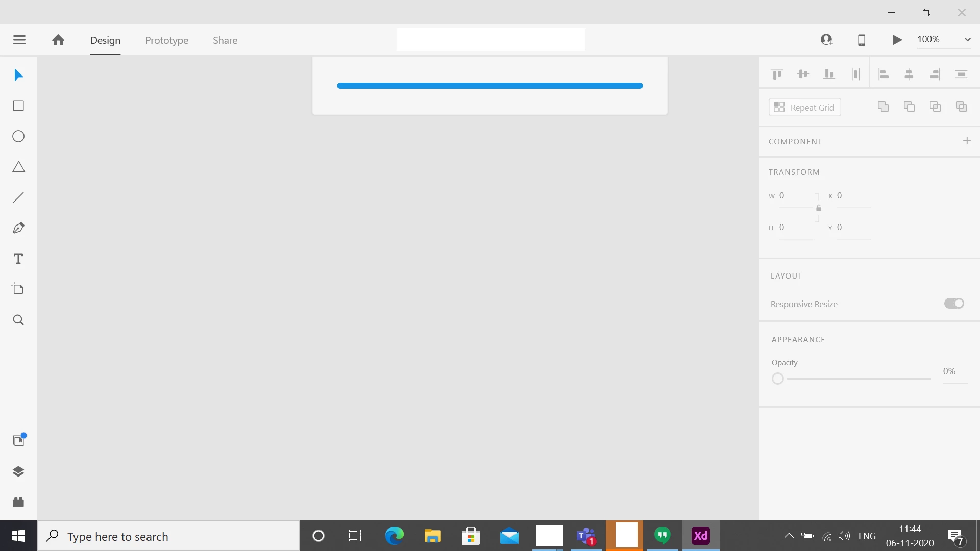Select the Rectangle tool
The height and width of the screenshot is (551, 980).
(x=18, y=106)
